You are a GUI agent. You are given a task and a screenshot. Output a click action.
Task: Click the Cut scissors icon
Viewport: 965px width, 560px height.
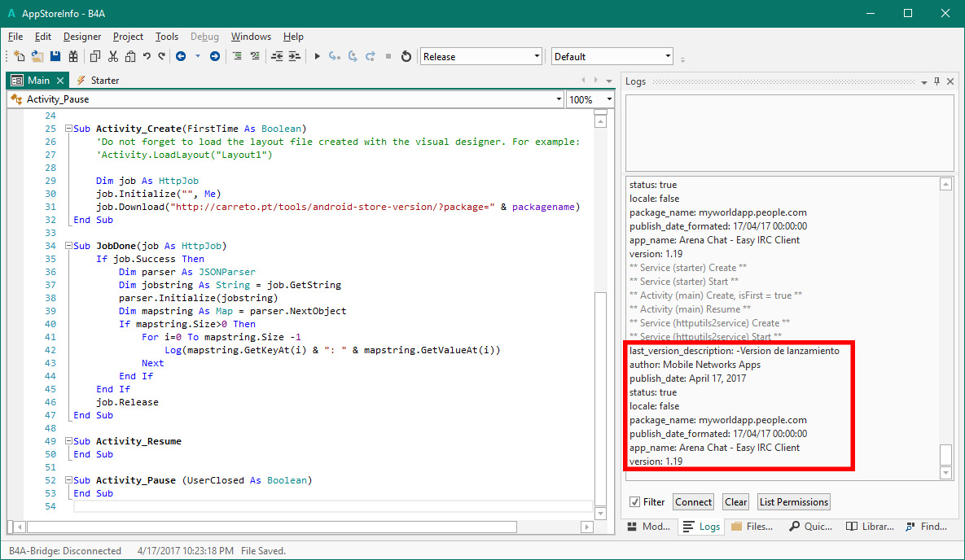point(112,56)
